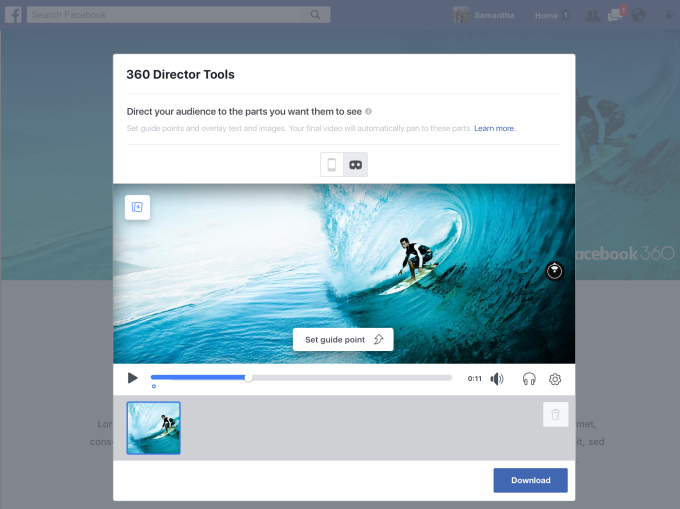
Task: Delete guide point with the trash icon
Action: click(x=555, y=414)
